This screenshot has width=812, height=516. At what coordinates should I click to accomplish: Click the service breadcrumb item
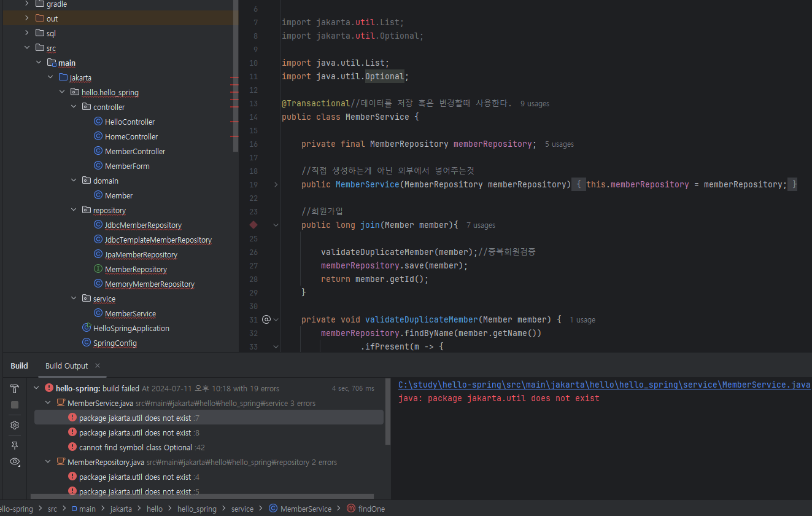tap(242, 509)
